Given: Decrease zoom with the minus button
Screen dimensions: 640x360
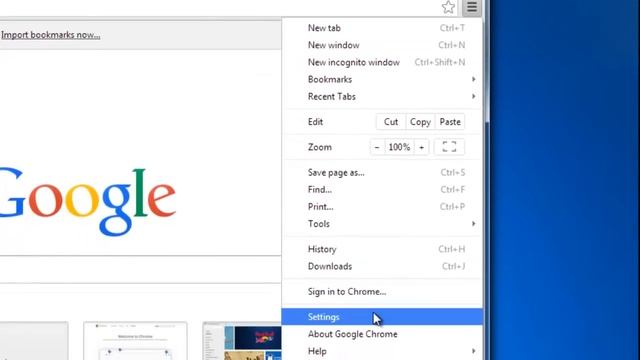Looking at the screenshot, I should 377,147.
